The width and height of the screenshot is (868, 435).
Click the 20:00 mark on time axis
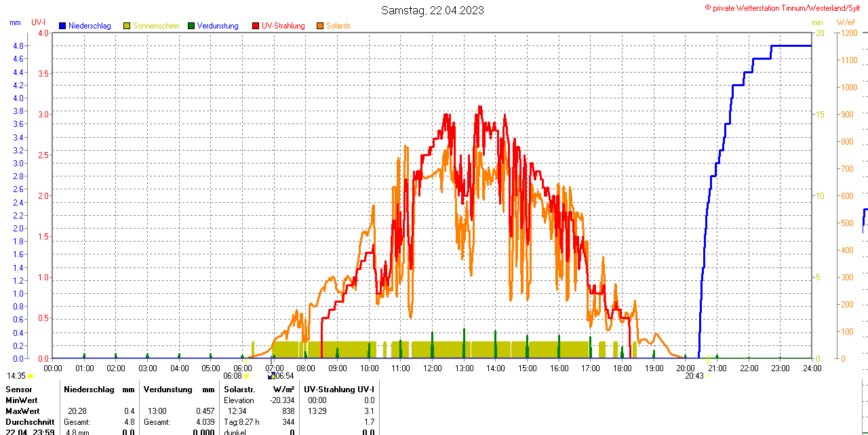[x=685, y=368]
